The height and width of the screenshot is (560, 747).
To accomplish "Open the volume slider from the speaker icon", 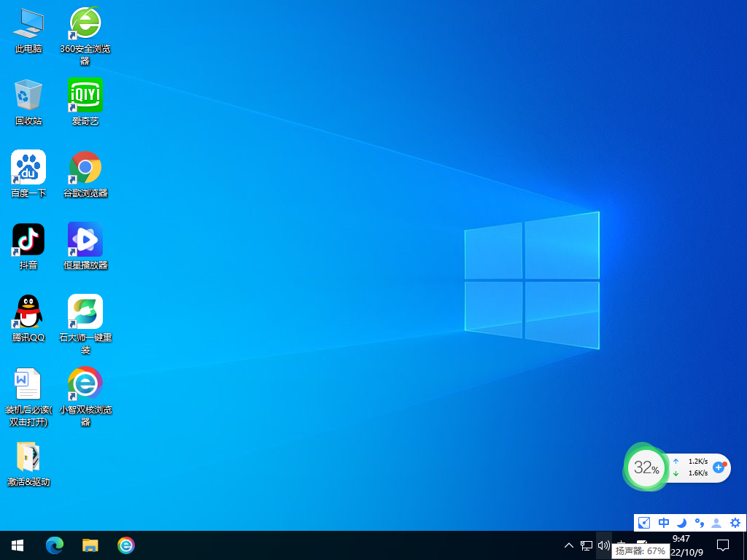I will [x=603, y=545].
